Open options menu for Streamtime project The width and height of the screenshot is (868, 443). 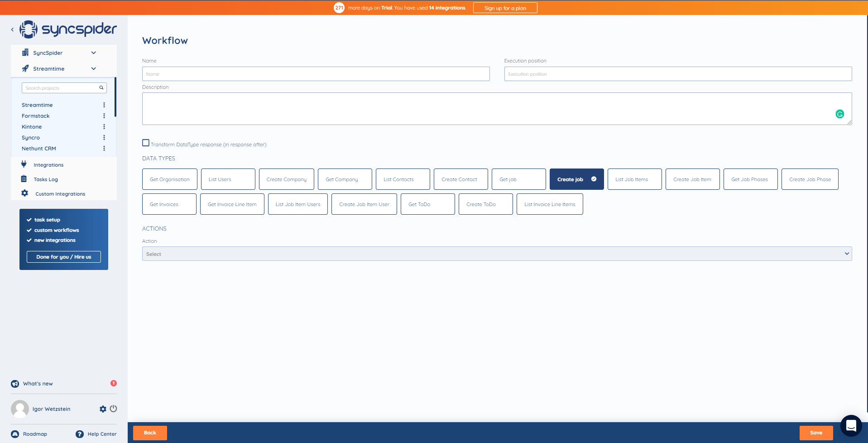(104, 105)
